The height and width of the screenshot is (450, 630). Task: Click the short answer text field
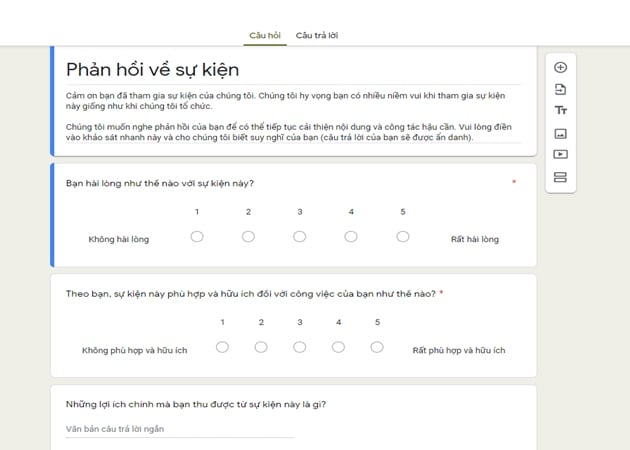pos(180,429)
